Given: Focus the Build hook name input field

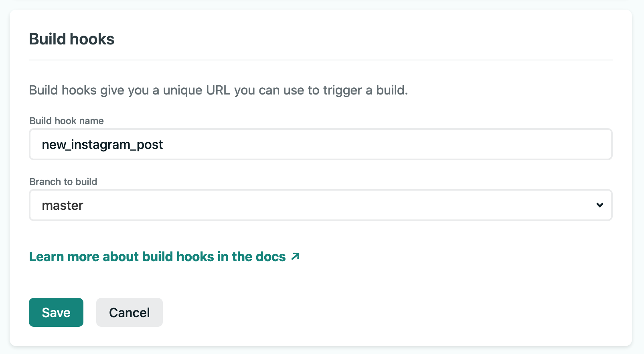Looking at the screenshot, I should (x=321, y=144).
